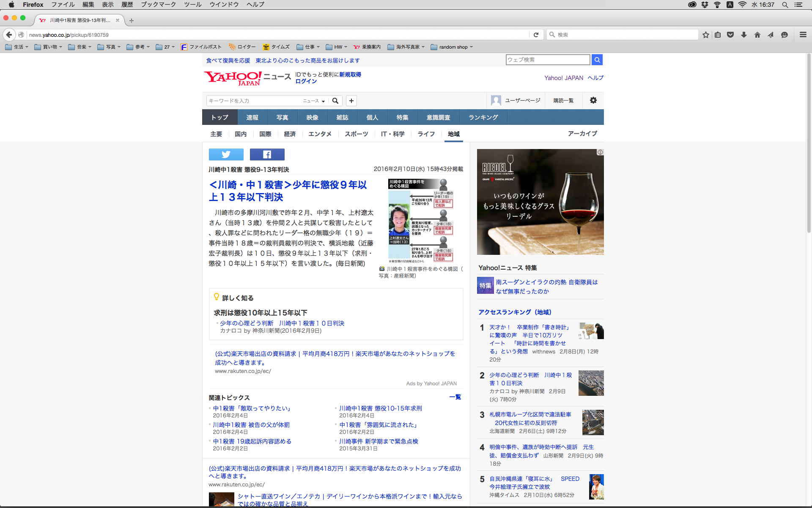The image size is (812, 508).
Task: Open downloads arrow icon in toolbar
Action: (x=743, y=35)
